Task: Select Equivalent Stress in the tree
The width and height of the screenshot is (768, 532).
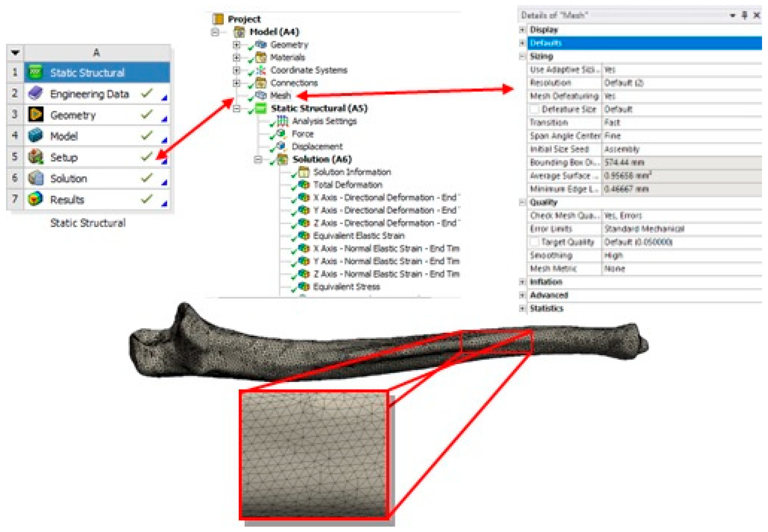Action: coord(346,287)
